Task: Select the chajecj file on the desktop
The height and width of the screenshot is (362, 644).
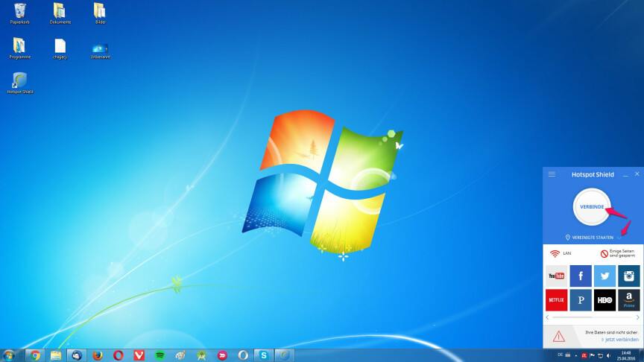Action: tap(60, 49)
